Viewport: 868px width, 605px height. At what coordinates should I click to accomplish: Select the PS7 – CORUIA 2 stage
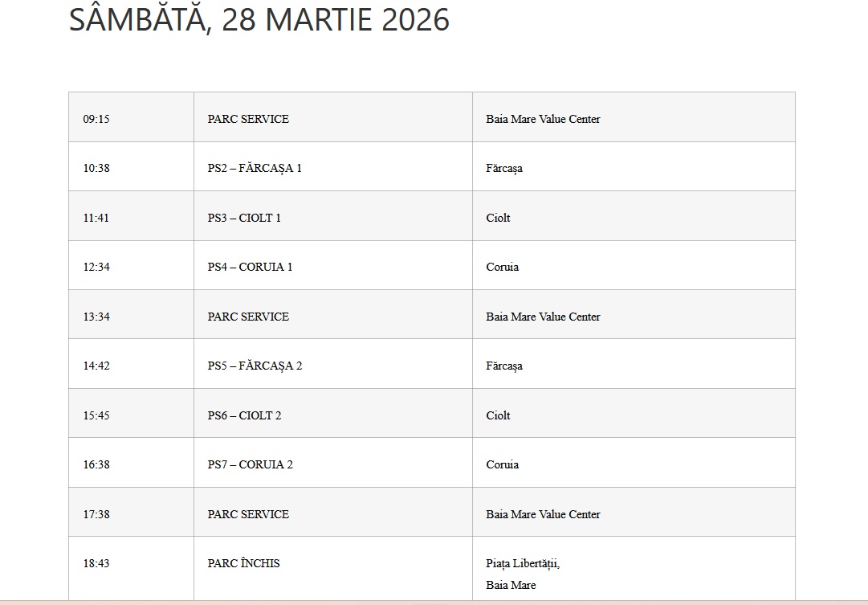250,464
